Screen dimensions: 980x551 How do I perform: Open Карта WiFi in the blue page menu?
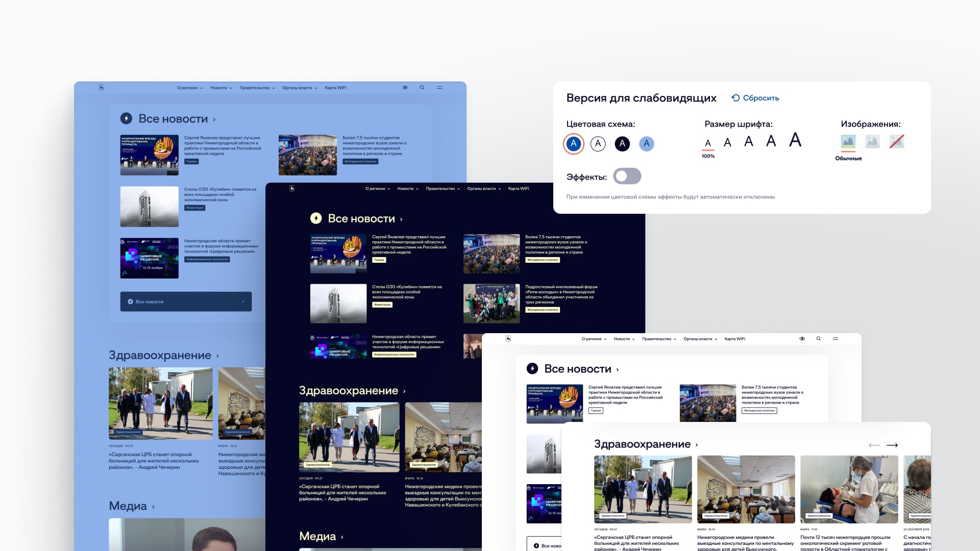[x=335, y=88]
